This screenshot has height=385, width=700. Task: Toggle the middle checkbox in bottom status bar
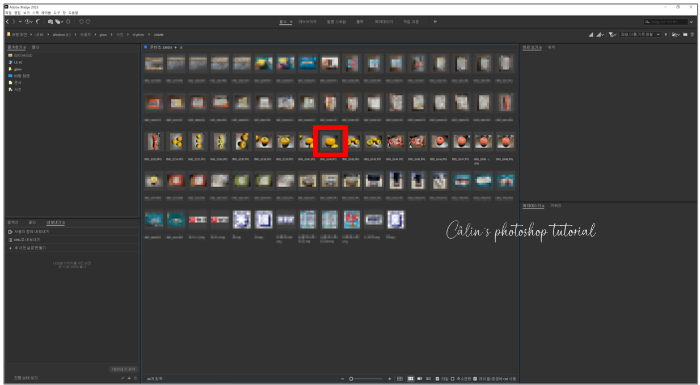pos(452,379)
